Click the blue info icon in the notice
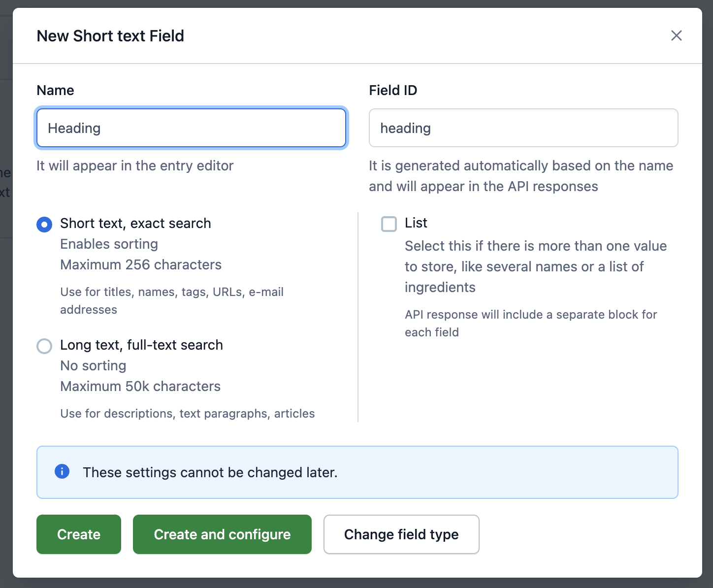 pos(62,472)
